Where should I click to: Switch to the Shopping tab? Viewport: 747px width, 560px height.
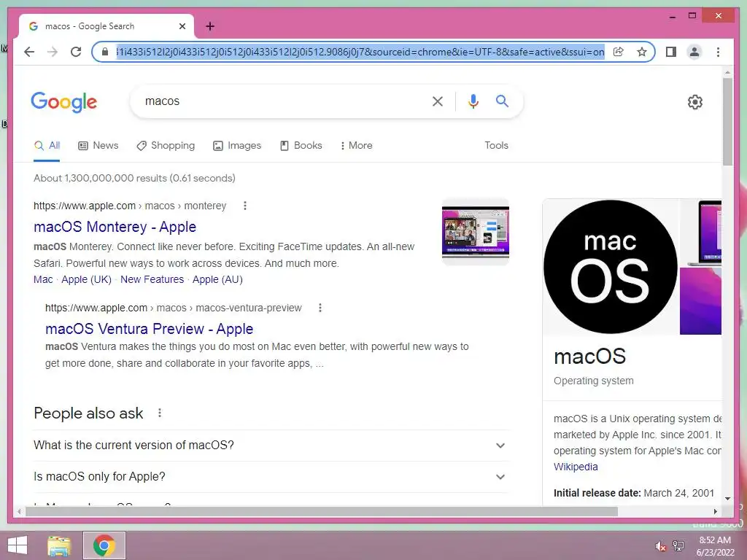tap(166, 146)
